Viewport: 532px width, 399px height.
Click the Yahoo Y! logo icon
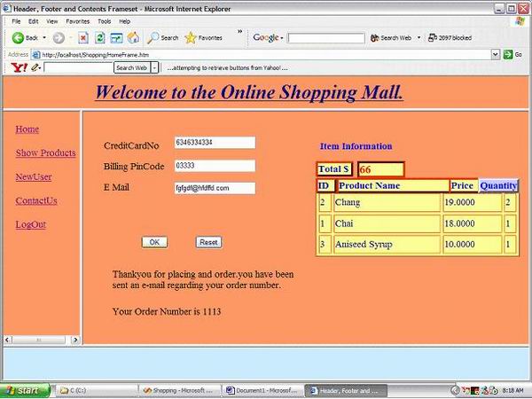[x=19, y=67]
